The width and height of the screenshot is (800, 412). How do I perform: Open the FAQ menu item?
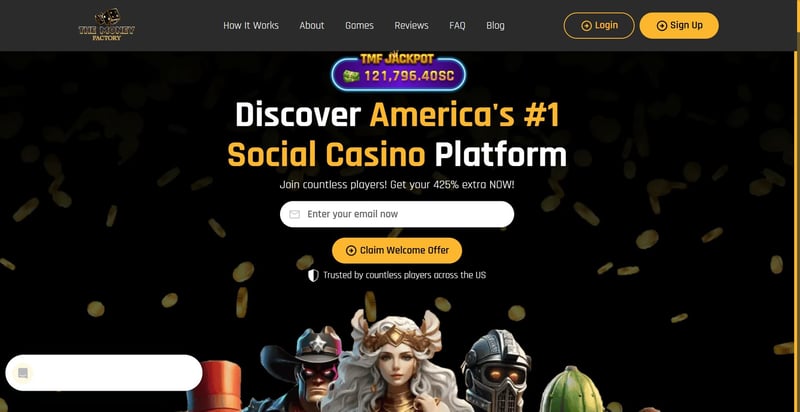point(457,25)
